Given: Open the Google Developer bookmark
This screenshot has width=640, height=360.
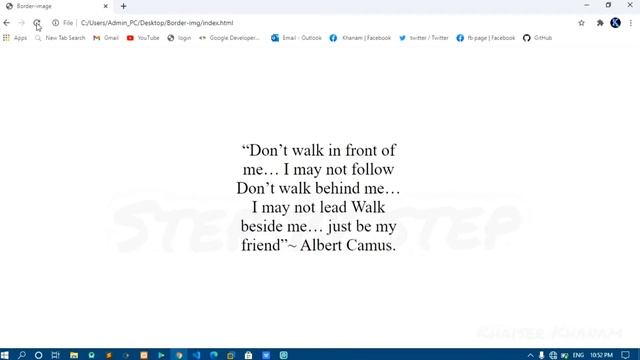Looking at the screenshot, I should pyautogui.click(x=229, y=38).
